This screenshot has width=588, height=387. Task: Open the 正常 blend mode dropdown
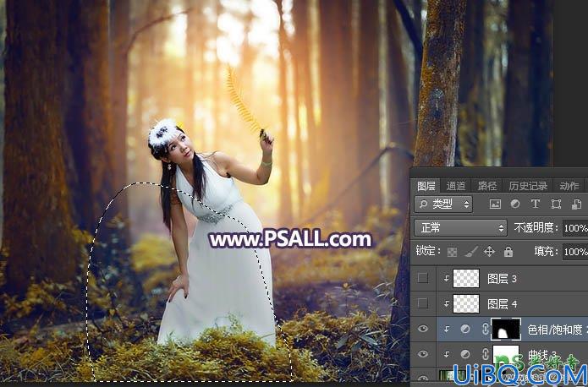tap(460, 228)
